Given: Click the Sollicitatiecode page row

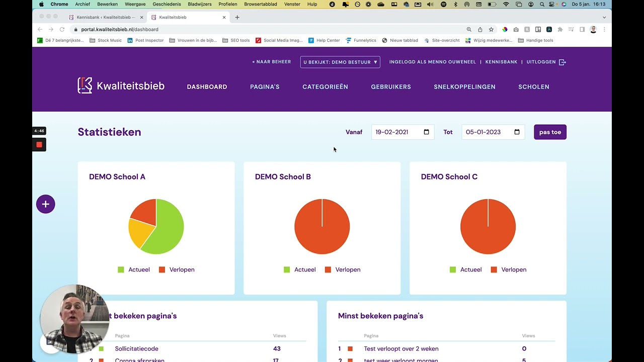Looking at the screenshot, I should coord(136,348).
